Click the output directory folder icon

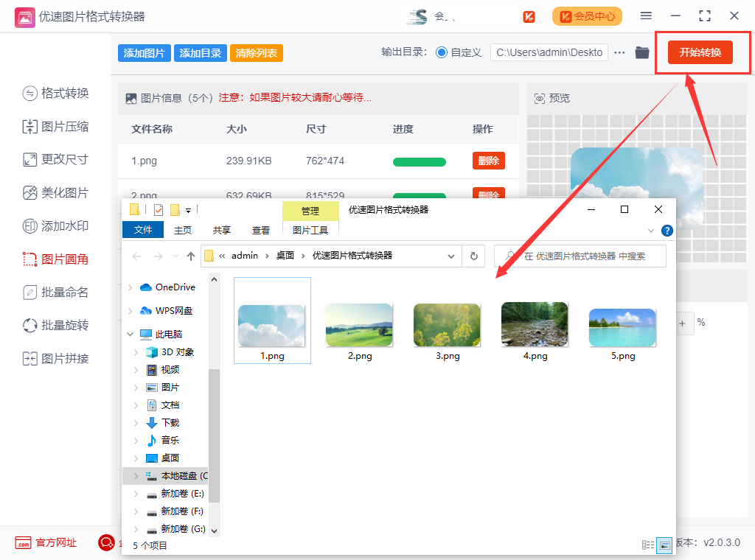point(642,52)
